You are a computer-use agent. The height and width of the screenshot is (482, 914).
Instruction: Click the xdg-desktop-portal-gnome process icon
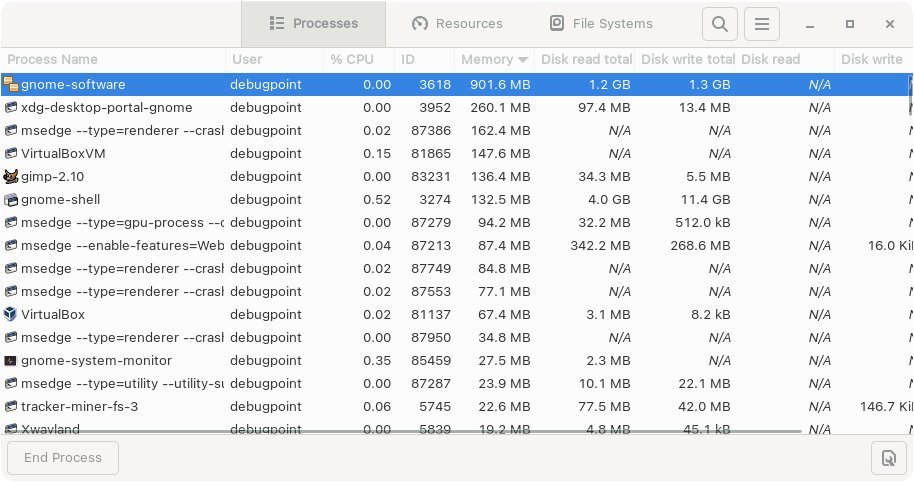click(10, 108)
